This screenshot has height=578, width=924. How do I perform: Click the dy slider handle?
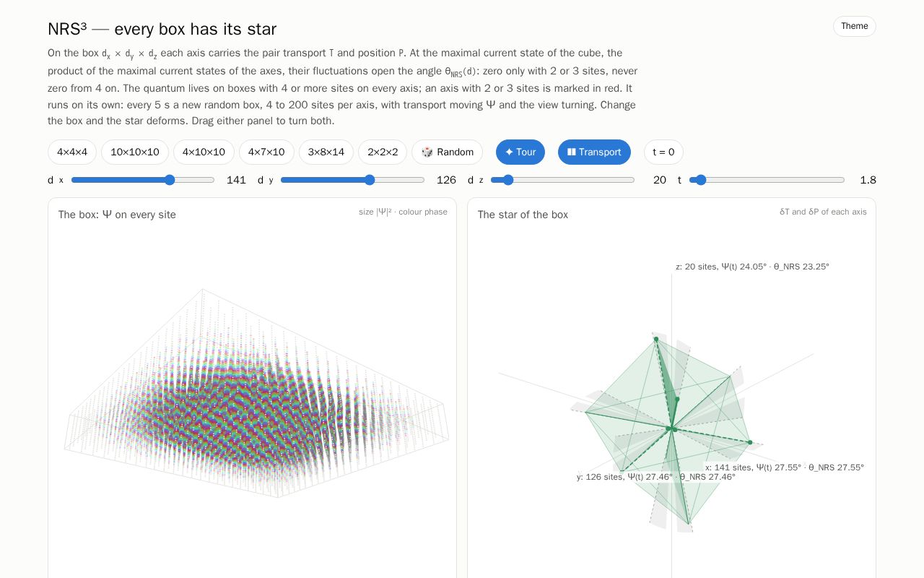tap(370, 180)
